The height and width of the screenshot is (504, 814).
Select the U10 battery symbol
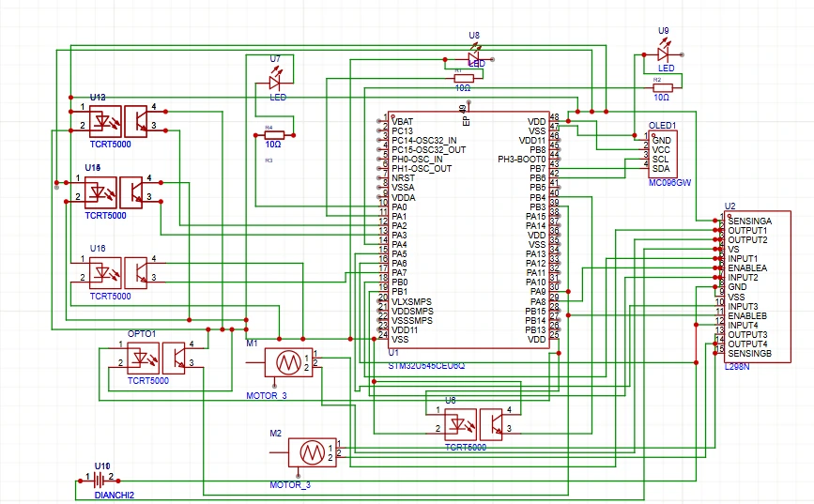coord(99,481)
